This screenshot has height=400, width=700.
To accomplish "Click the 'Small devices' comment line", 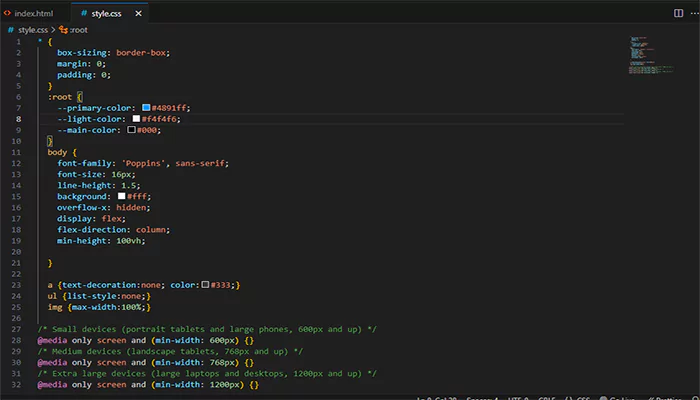I will [207, 329].
